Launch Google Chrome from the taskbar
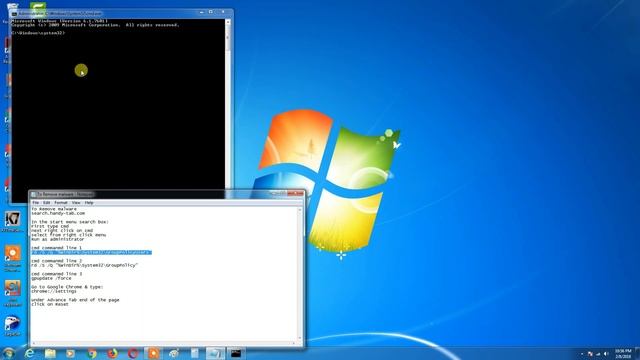640x360 pixels. point(91,353)
